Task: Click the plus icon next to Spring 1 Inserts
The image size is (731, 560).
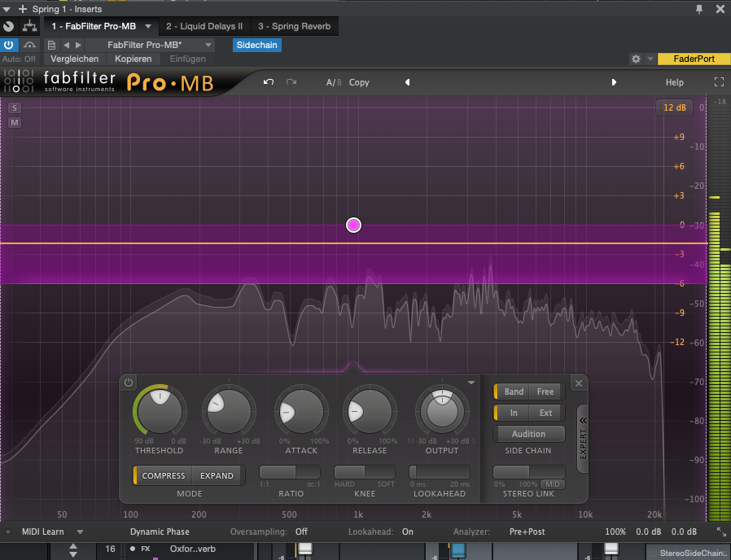Action: click(22, 9)
